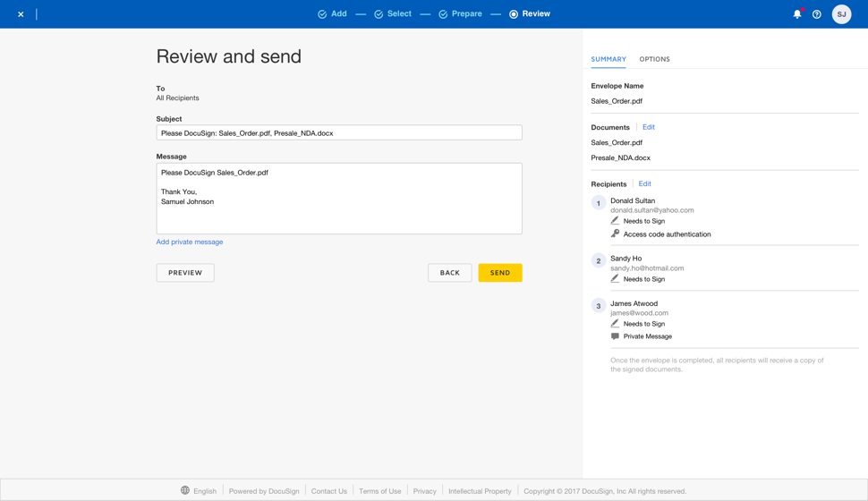Click the pen icon beside Donald Sultan's Needs to Sign
The image size is (868, 501).
(615, 220)
